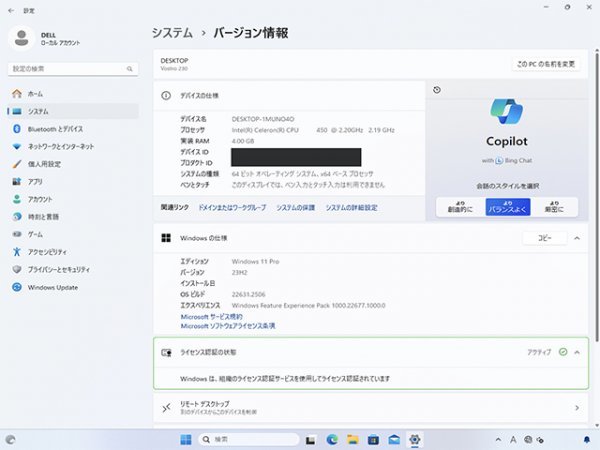Click the 時刻と言語 globe icon
This screenshot has height=450, width=600.
click(x=17, y=217)
